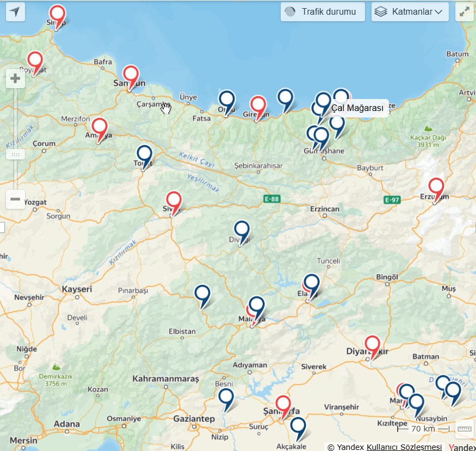Open the Katmanlar layers dropdown
Viewport: 476px width, 451px height.
(410, 12)
